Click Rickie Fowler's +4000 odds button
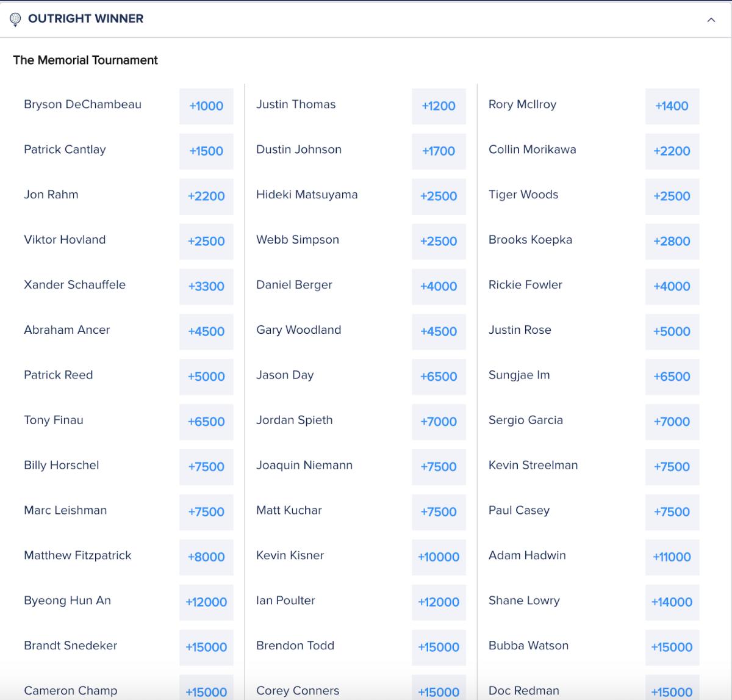This screenshot has width=732, height=700. click(672, 287)
